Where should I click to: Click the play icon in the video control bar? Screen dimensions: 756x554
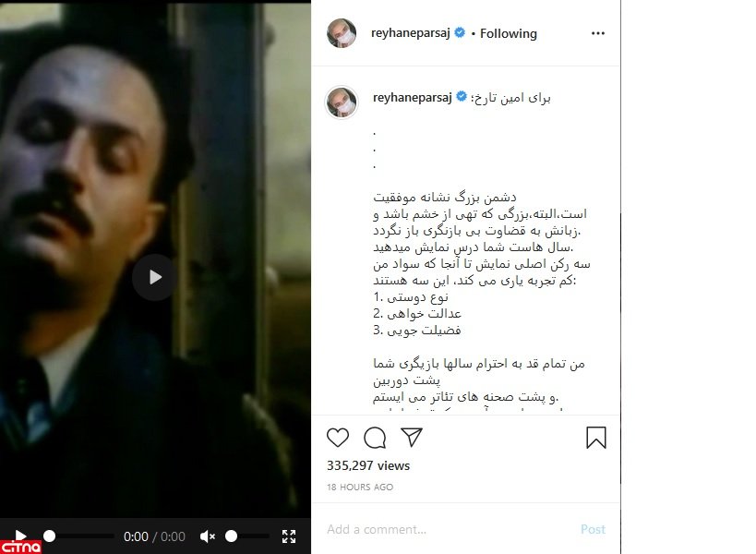[x=20, y=536]
